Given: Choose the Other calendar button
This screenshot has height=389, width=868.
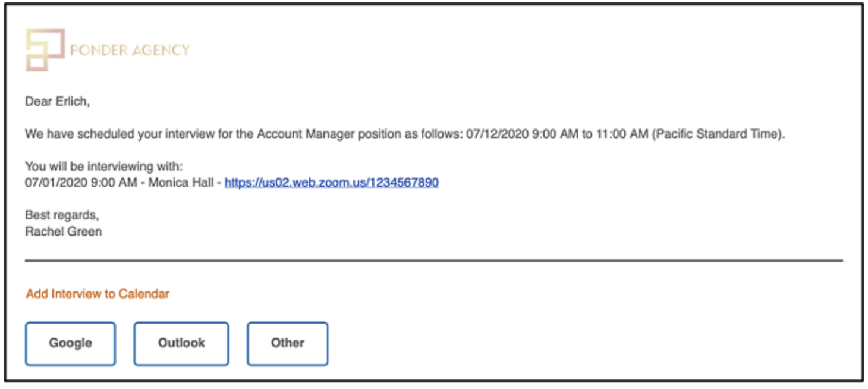Looking at the screenshot, I should coord(288,343).
